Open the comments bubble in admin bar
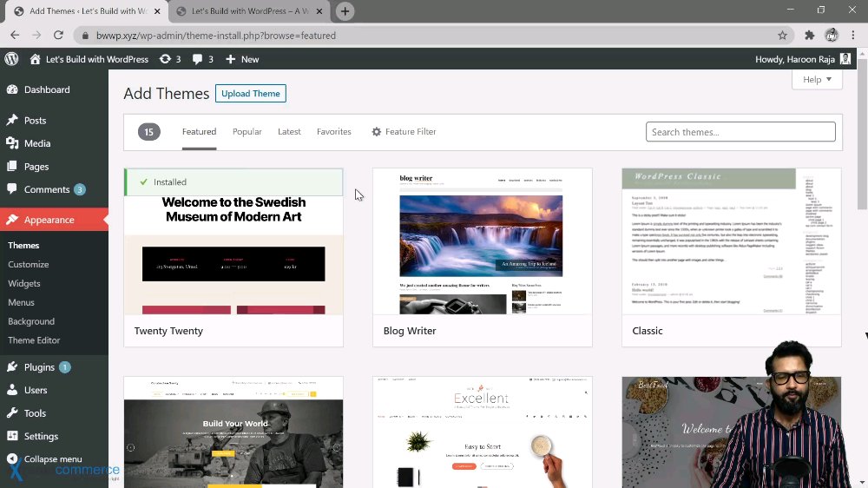 click(197, 59)
